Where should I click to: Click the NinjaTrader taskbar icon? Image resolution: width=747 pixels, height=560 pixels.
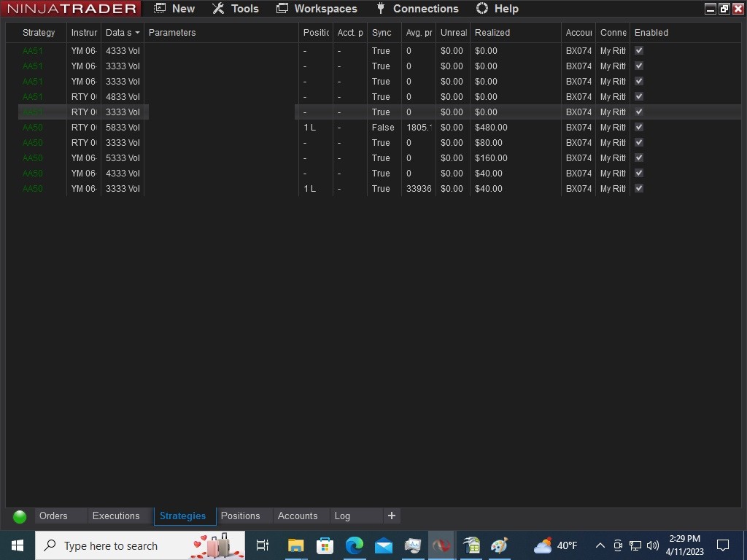pyautogui.click(x=441, y=545)
